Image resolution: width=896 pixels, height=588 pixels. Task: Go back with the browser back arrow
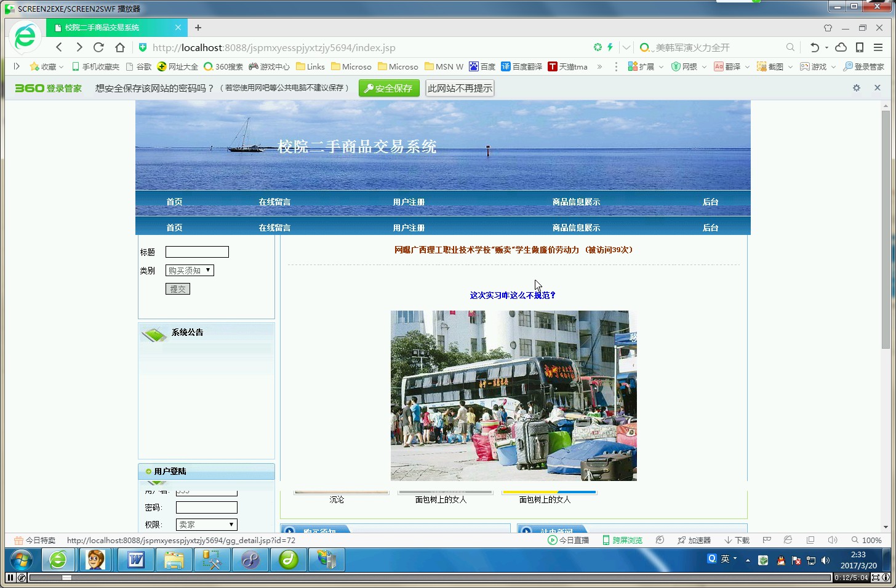coord(59,47)
